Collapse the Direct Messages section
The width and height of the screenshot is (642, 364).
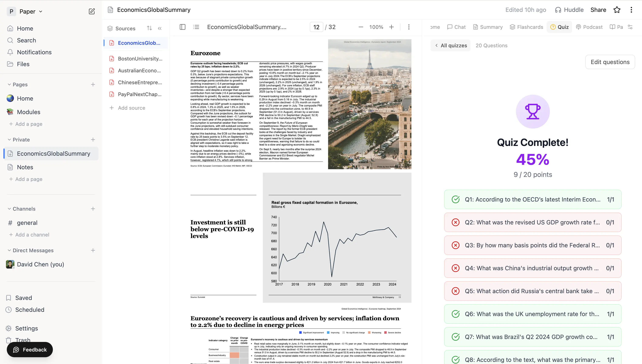click(x=9, y=250)
